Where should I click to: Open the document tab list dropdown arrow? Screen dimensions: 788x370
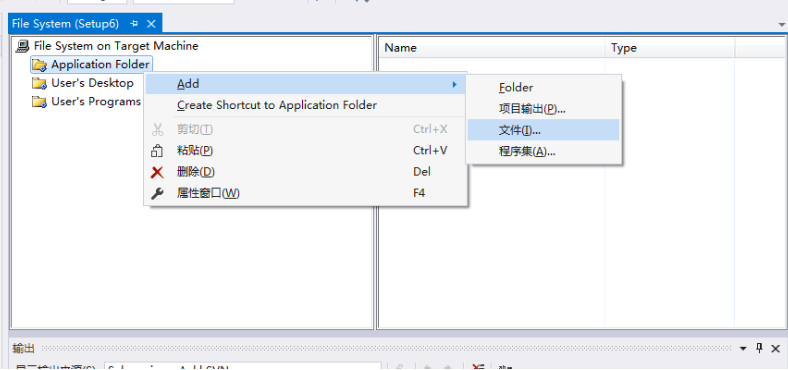click(x=781, y=25)
